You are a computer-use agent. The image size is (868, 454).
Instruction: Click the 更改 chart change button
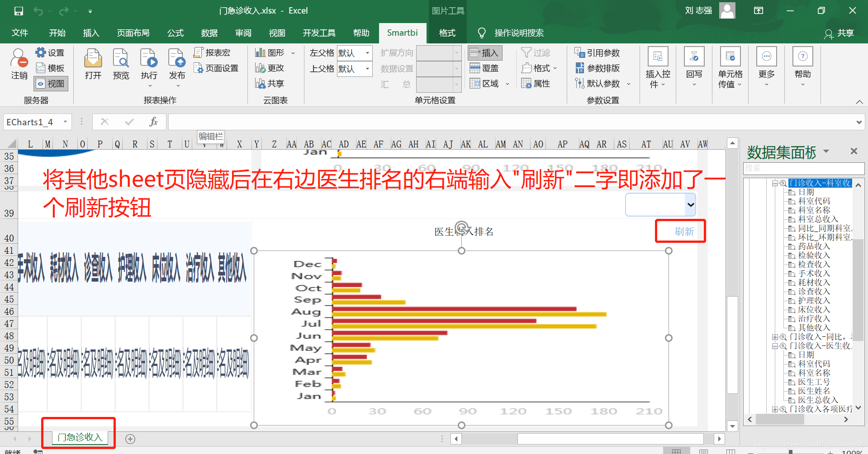(x=270, y=68)
